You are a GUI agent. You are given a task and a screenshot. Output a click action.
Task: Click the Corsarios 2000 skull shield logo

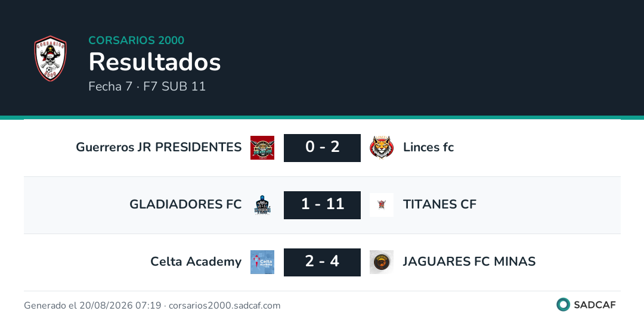click(50, 58)
